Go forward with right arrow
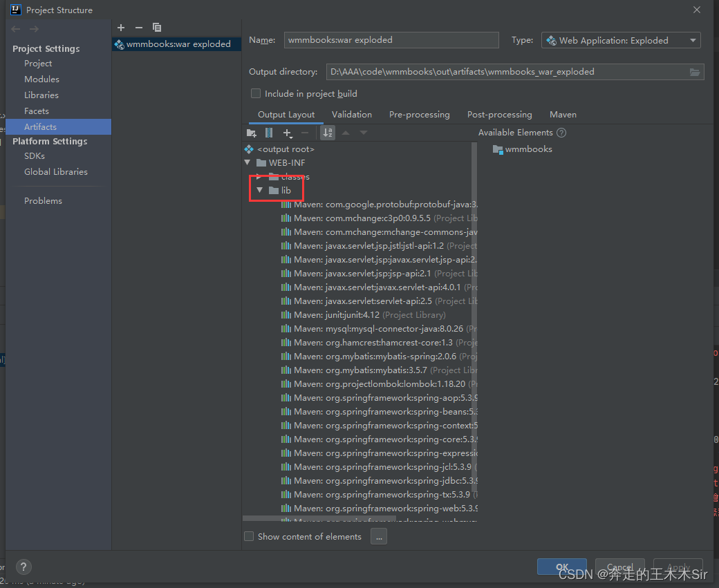719x588 pixels. (34, 29)
